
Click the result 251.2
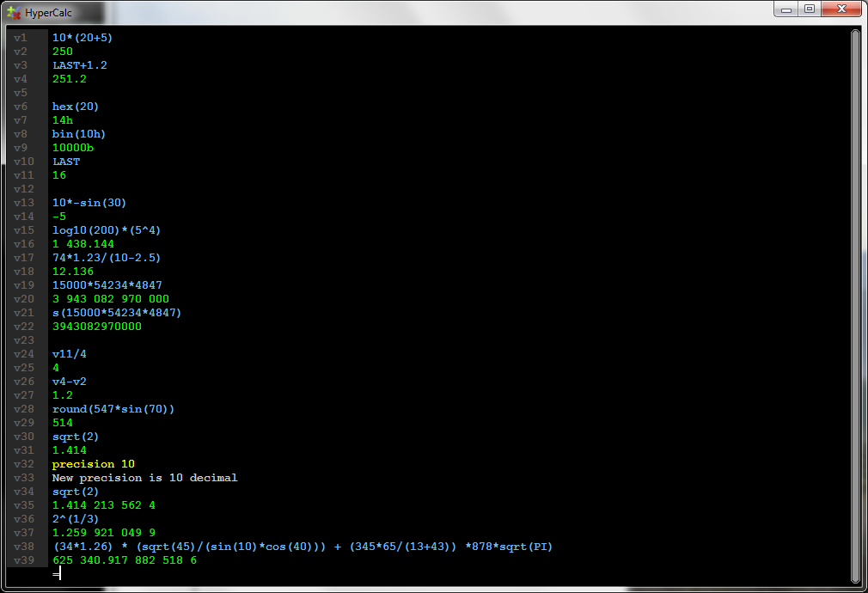click(x=70, y=79)
